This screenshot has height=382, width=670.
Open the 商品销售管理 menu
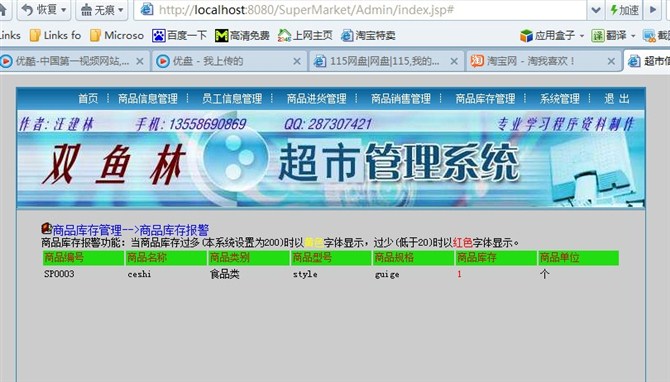click(401, 99)
